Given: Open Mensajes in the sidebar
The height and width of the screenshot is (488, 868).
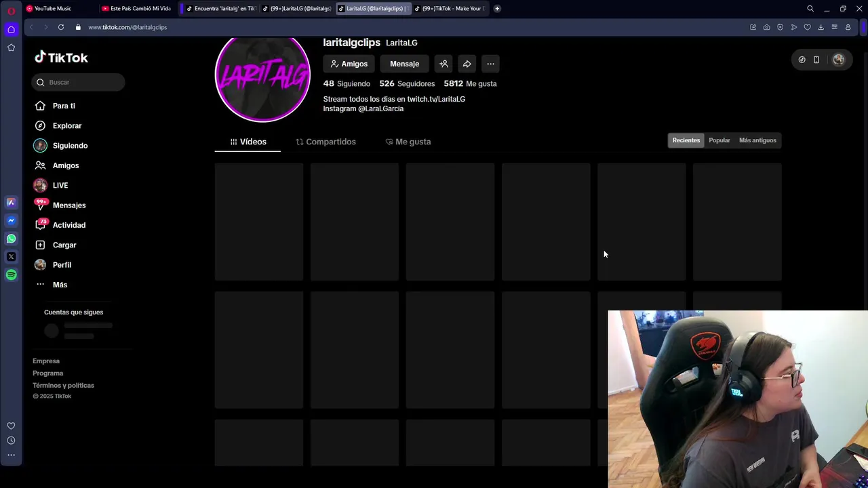Looking at the screenshot, I should coord(68,205).
